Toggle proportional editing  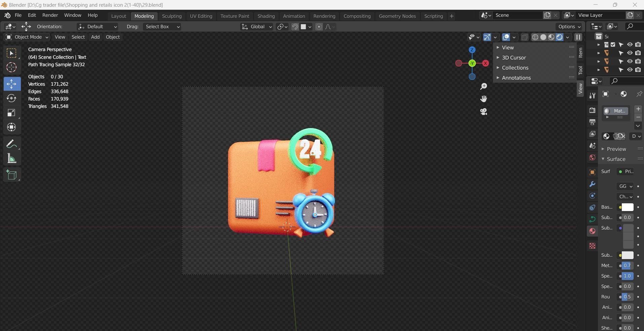[x=319, y=27]
